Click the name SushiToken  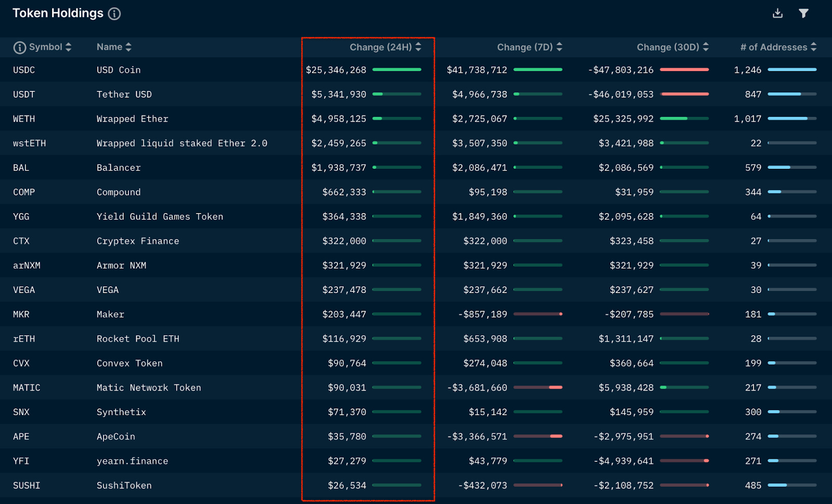pos(124,485)
